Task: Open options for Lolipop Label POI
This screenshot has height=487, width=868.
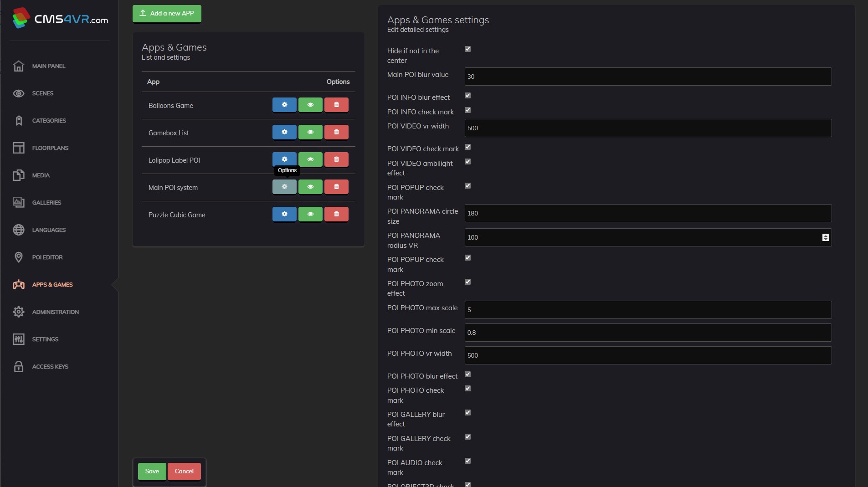Action: [x=284, y=159]
